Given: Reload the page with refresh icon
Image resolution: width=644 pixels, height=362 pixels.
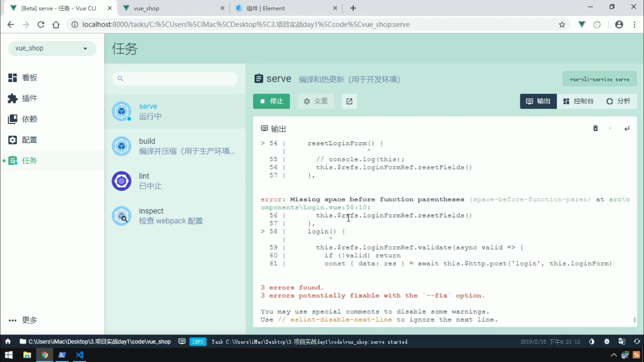Looking at the screenshot, I should [41, 24].
